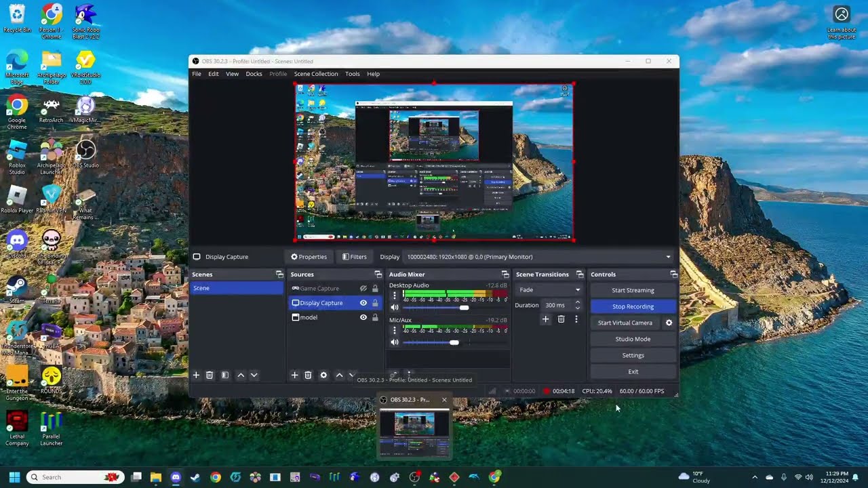Click Start Streaming button
Screen dimensions: 868x488
point(633,290)
